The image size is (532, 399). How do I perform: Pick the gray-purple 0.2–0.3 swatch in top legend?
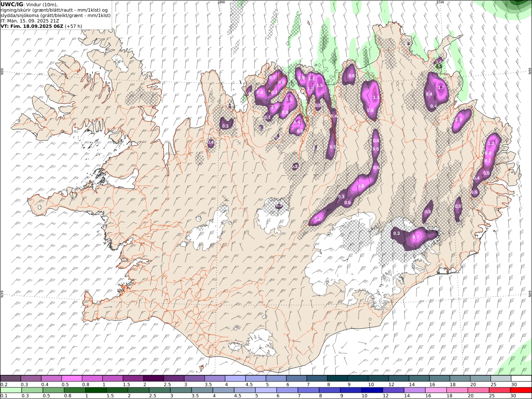click(x=10, y=378)
